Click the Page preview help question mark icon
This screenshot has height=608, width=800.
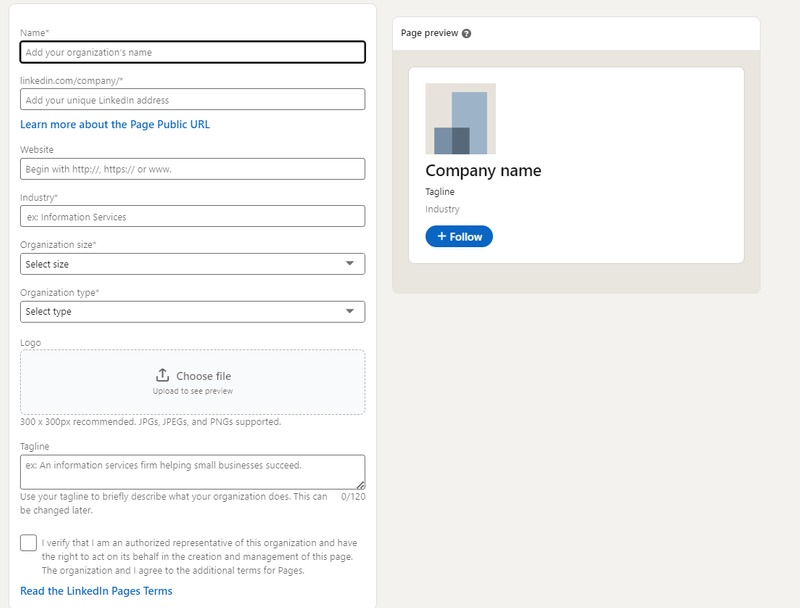tap(467, 33)
